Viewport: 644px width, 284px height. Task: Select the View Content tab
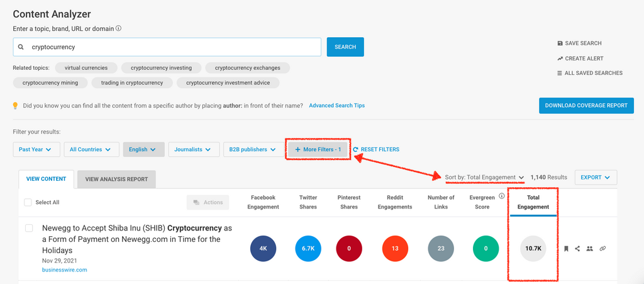[46, 179]
